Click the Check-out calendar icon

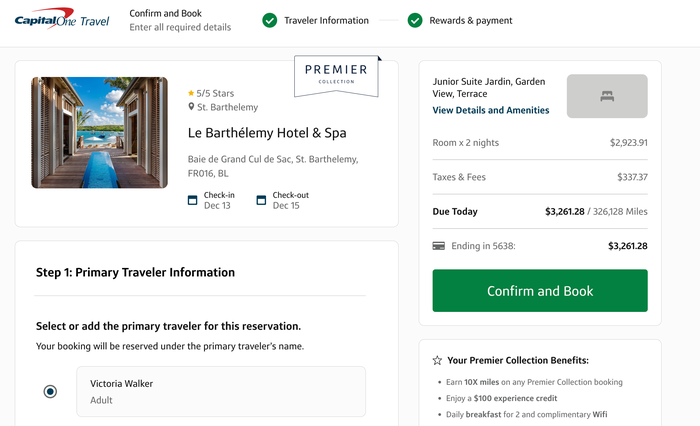click(x=261, y=200)
